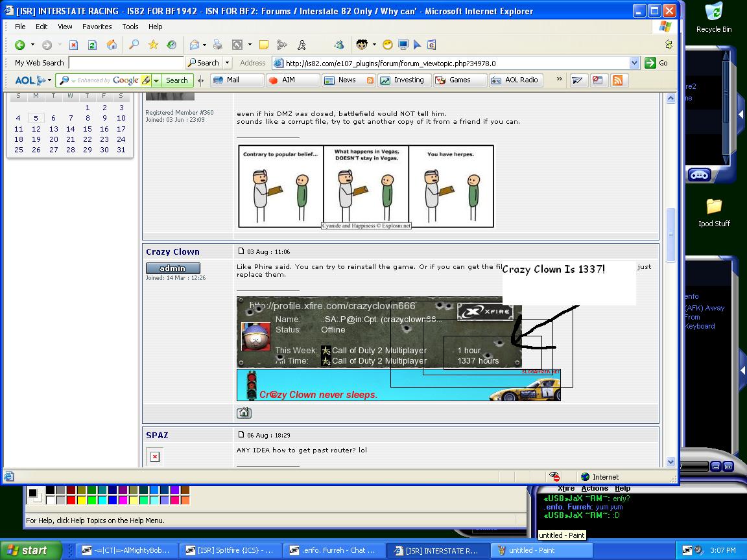Open the History clock icon
This screenshot has width=747, height=560.
pyautogui.click(x=171, y=45)
